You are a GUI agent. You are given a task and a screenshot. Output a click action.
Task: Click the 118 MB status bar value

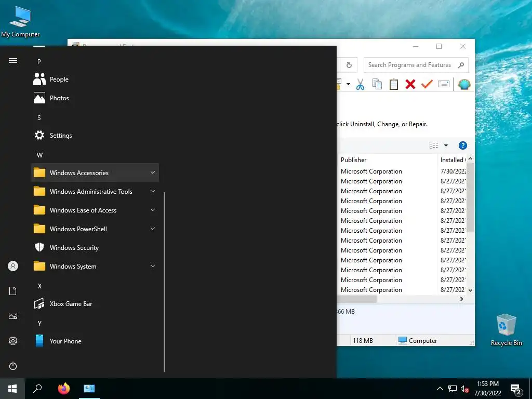pyautogui.click(x=363, y=341)
